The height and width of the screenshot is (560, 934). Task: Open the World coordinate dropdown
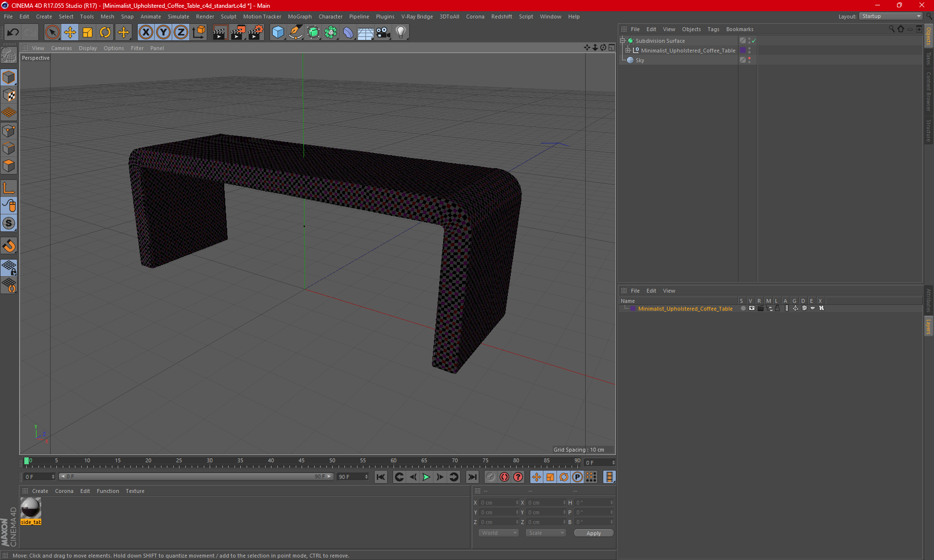coord(499,533)
